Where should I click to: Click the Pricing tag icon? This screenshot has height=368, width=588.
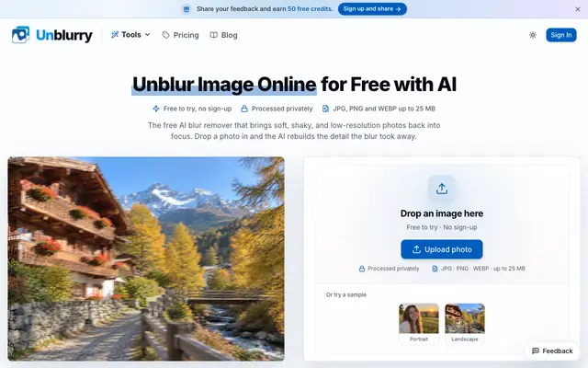pyautogui.click(x=165, y=35)
